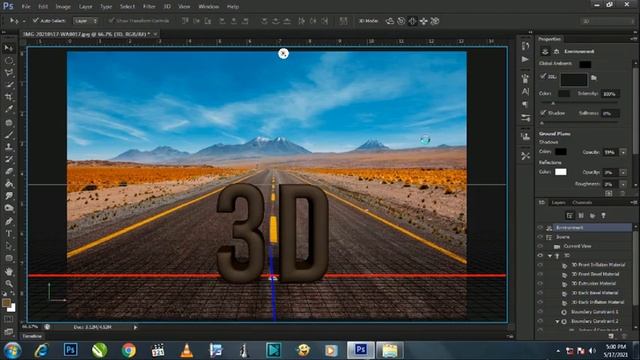Open Google Chrome from the taskbar
Image resolution: width=640 pixels, height=360 pixels.
point(129,350)
